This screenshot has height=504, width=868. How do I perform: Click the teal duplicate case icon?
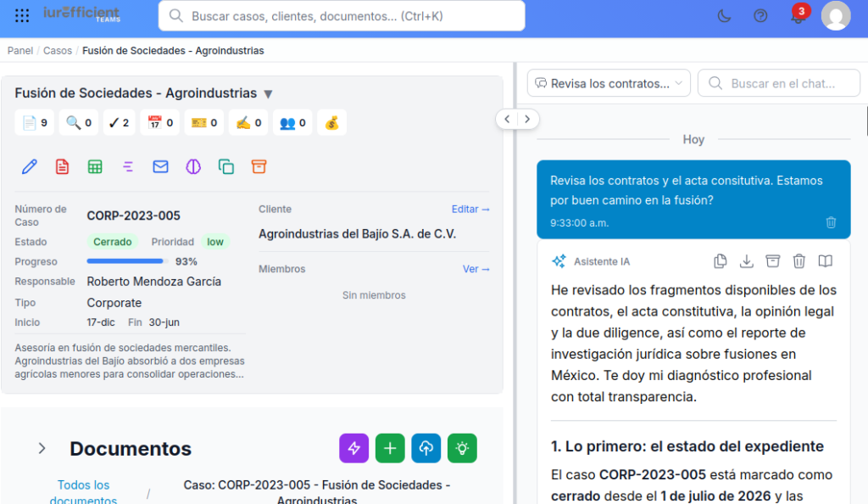[225, 166]
